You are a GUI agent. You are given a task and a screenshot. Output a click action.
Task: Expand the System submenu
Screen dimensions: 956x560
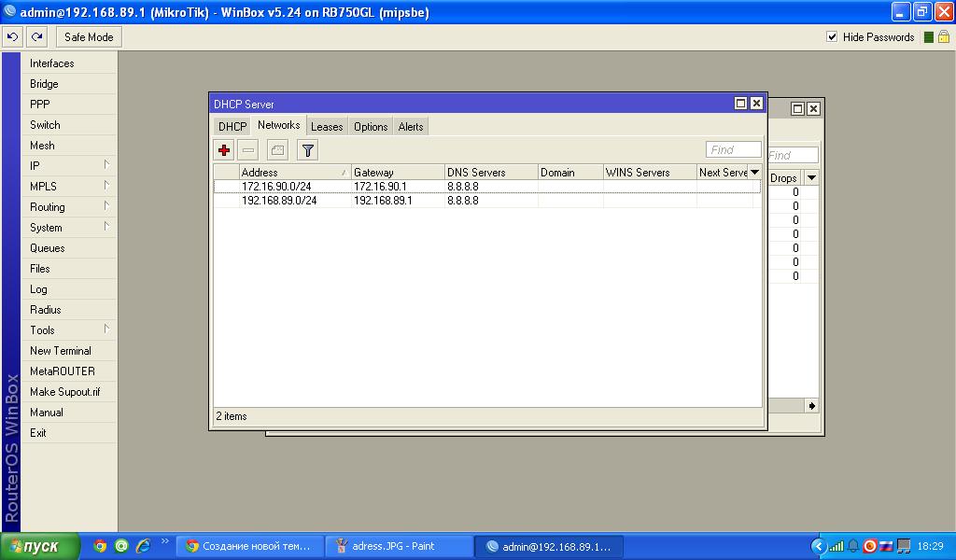point(69,228)
